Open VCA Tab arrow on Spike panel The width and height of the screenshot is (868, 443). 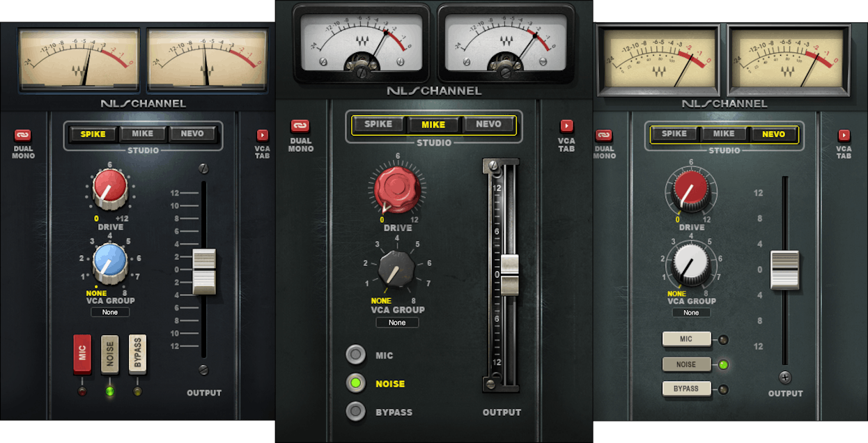tap(263, 135)
